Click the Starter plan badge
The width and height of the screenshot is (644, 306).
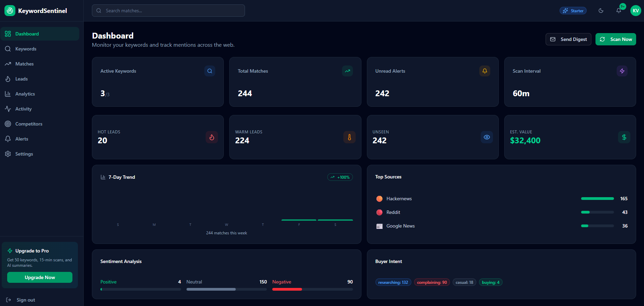click(x=573, y=11)
